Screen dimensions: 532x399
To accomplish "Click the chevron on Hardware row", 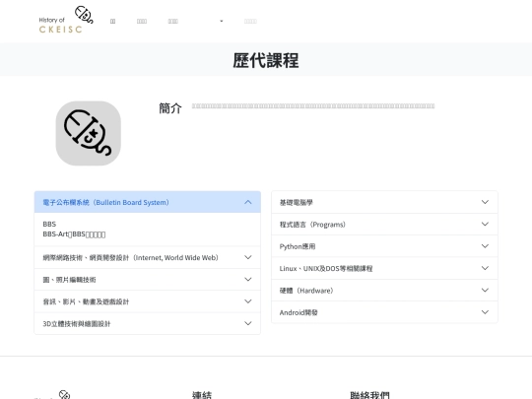I will (485, 291).
